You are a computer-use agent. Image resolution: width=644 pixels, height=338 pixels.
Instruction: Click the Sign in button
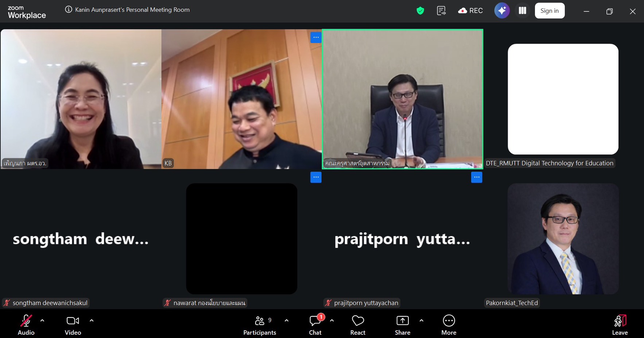click(x=550, y=10)
